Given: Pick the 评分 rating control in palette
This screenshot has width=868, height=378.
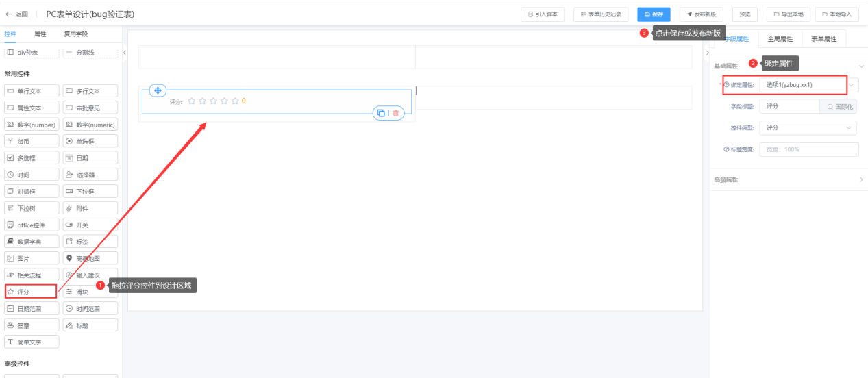Looking at the screenshot, I should (32, 292).
